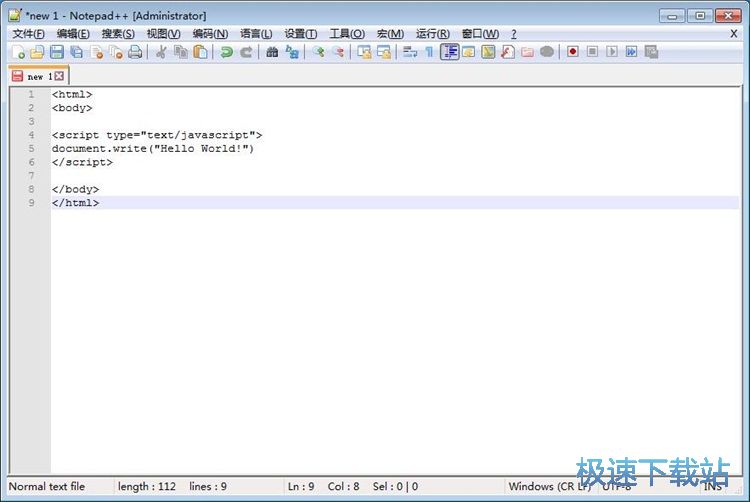
Task: Undo with the green arrow icon
Action: click(x=226, y=52)
